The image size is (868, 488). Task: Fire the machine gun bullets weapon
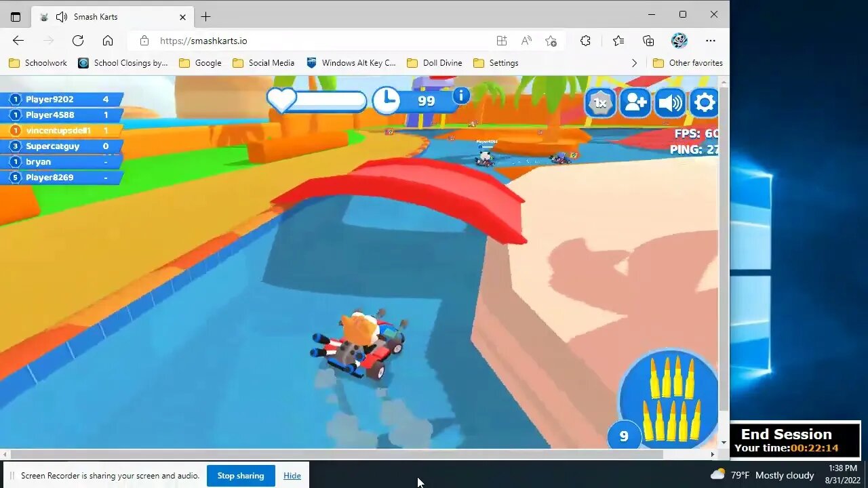point(670,399)
